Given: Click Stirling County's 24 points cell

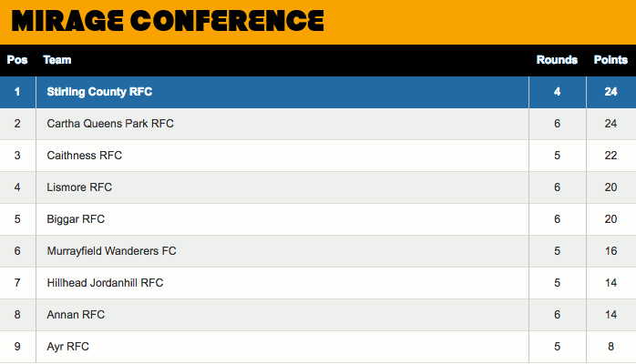Looking at the screenshot, I should pyautogui.click(x=610, y=92).
